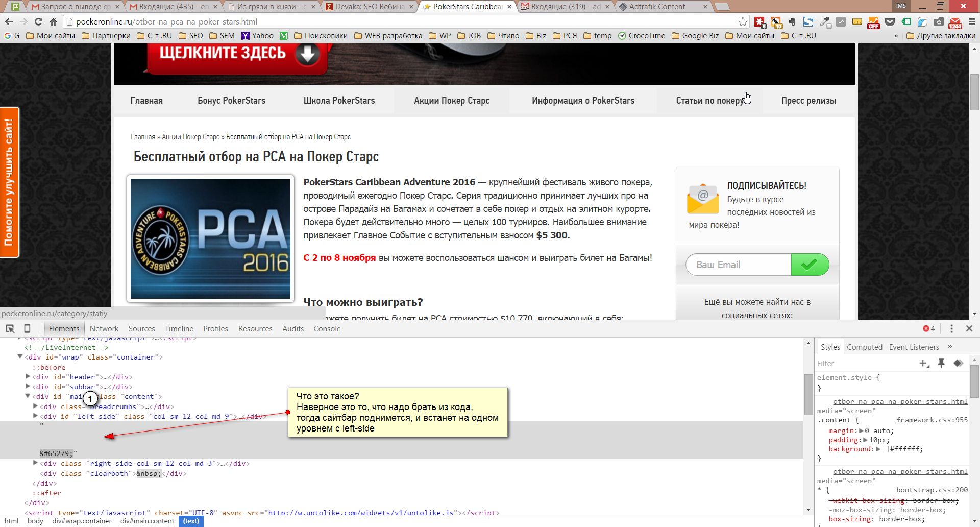Image resolution: width=980 pixels, height=527 pixels.
Task: Open the yellow ruler extension
Action: point(857,22)
